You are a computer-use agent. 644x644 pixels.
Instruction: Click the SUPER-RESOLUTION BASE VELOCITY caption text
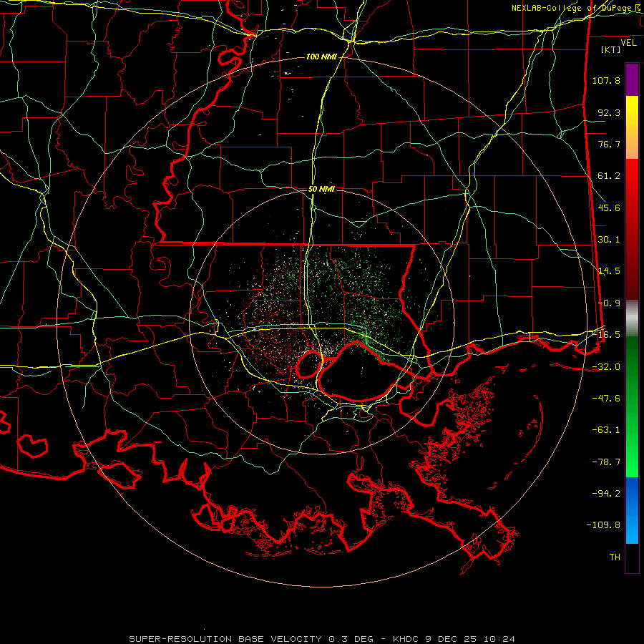(x=225, y=639)
